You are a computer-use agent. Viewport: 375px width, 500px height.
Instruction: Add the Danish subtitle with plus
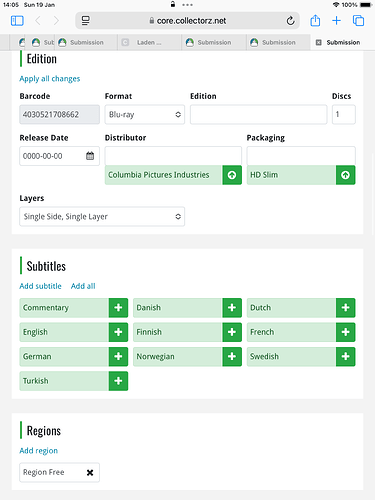232,307
